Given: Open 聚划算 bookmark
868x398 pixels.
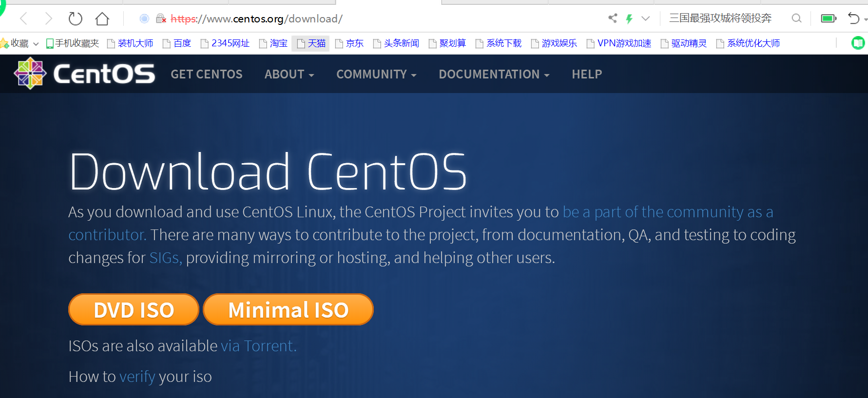Looking at the screenshot, I should tap(447, 43).
